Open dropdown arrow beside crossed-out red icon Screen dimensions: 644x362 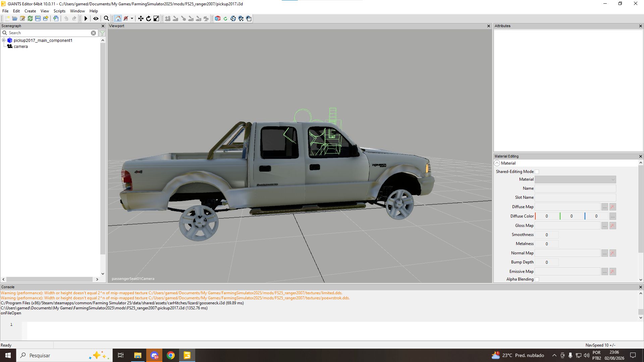click(x=132, y=18)
